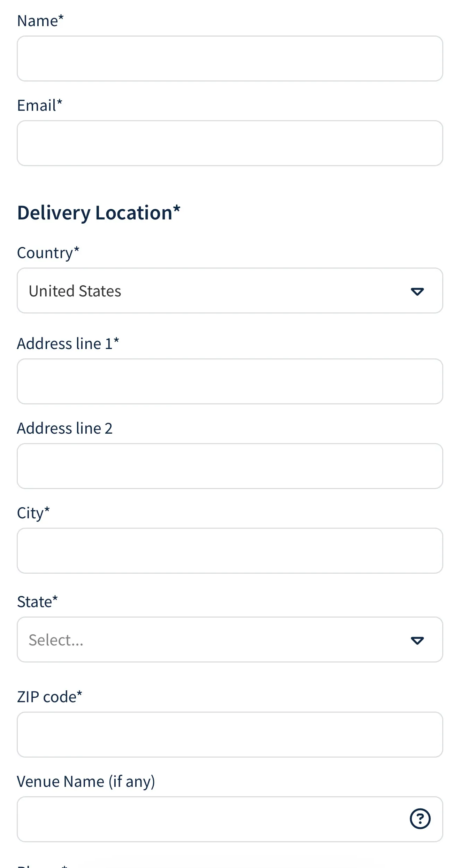
Task: Click the "State*" label text
Action: [x=37, y=602]
